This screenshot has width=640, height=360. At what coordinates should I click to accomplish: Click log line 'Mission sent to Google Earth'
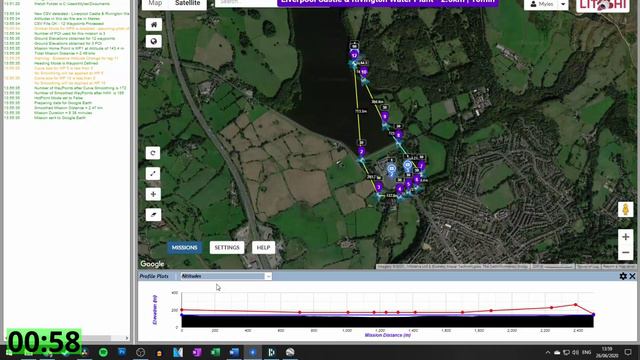60,118
